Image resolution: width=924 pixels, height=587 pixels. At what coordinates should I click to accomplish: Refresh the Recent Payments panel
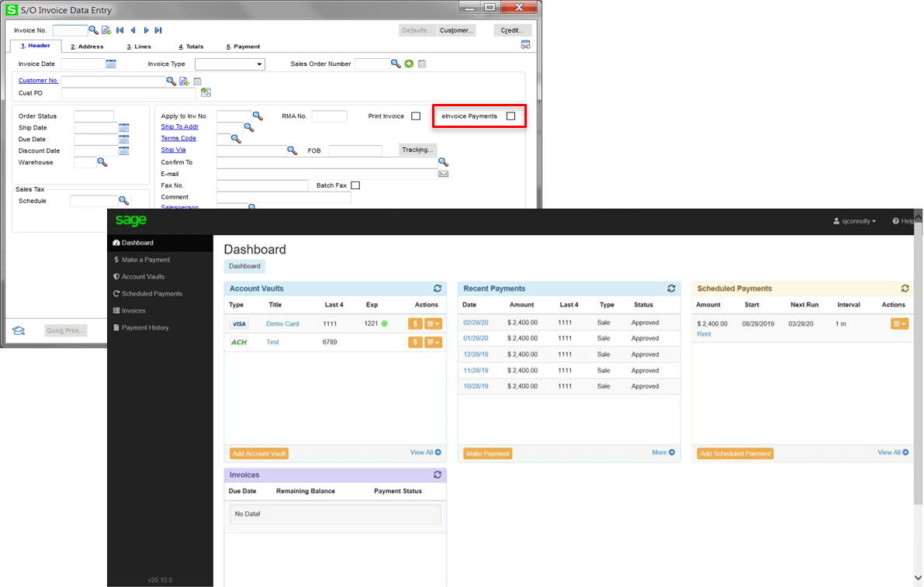coord(671,288)
